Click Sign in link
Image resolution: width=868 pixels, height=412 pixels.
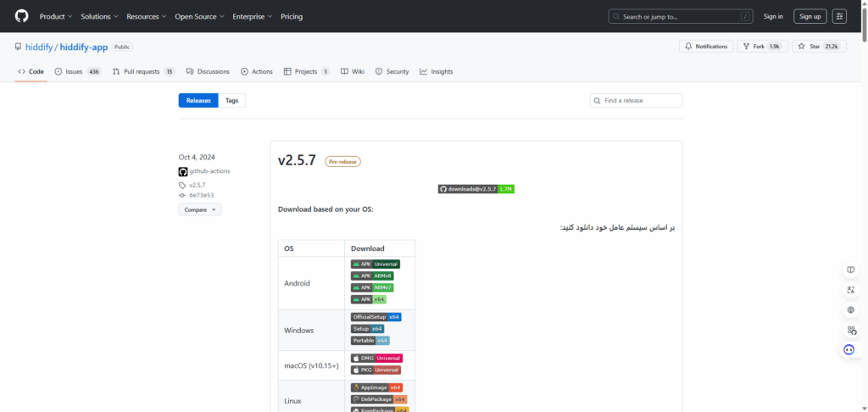click(773, 17)
